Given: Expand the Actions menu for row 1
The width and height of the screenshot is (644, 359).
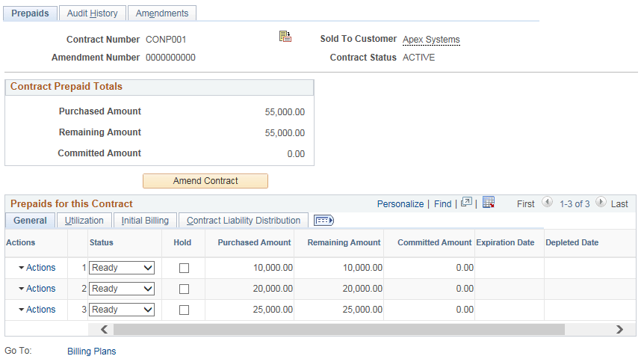Looking at the screenshot, I should [37, 268].
